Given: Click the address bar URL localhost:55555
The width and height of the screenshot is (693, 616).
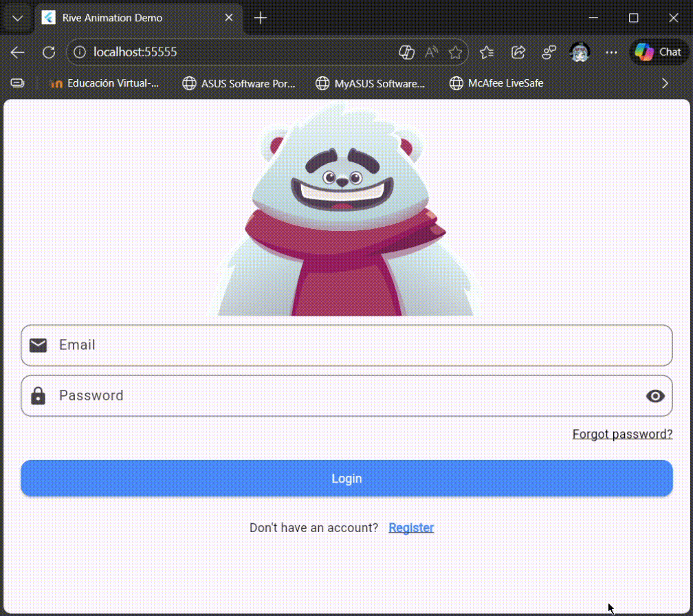Looking at the screenshot, I should point(135,52).
